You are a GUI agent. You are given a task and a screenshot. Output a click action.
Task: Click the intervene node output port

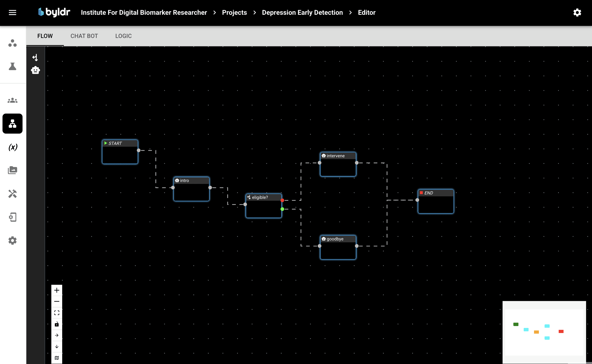(357, 163)
